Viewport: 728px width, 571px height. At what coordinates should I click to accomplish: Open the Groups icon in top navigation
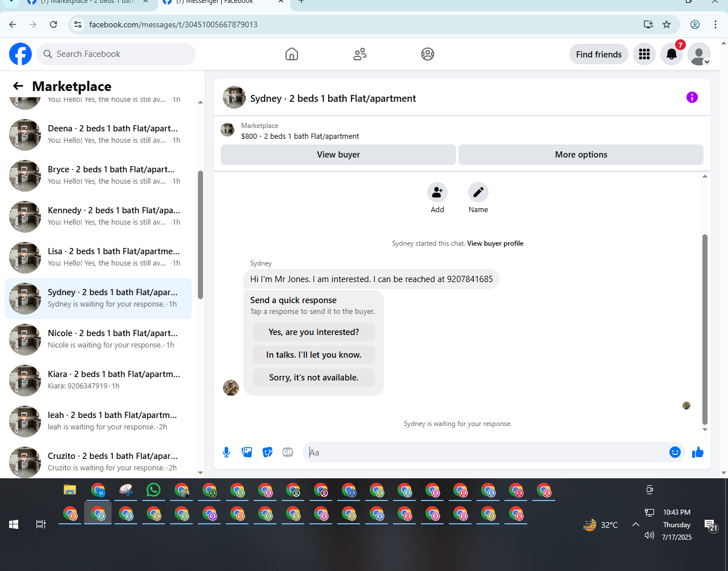428,54
